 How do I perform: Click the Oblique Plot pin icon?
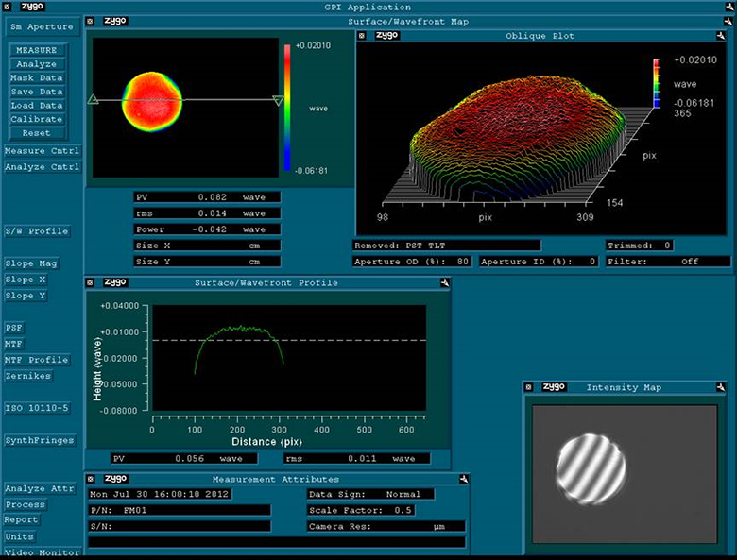721,36
